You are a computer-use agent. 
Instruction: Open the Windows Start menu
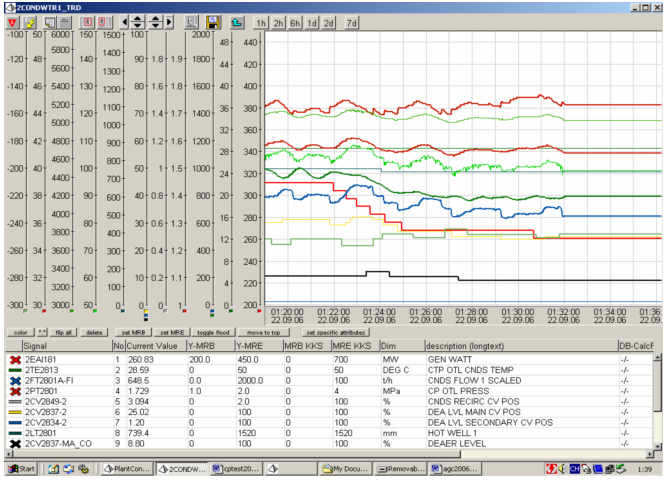pyautogui.click(x=20, y=469)
